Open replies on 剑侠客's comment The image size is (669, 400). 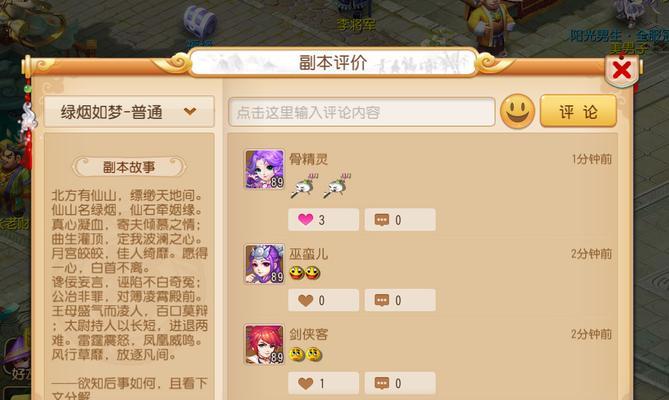400,383
